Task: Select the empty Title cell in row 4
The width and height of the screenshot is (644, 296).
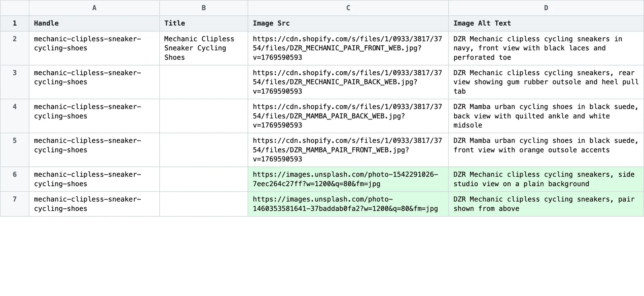Action: tap(204, 116)
